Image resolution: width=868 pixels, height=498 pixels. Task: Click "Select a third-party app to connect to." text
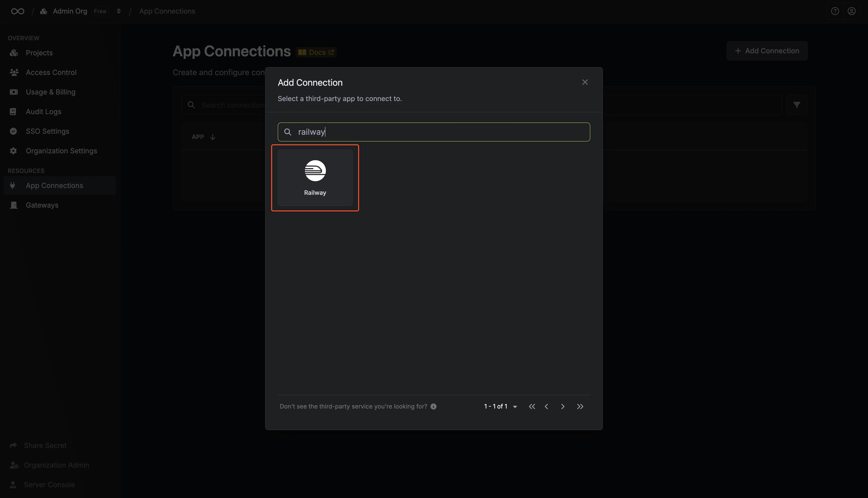point(340,99)
